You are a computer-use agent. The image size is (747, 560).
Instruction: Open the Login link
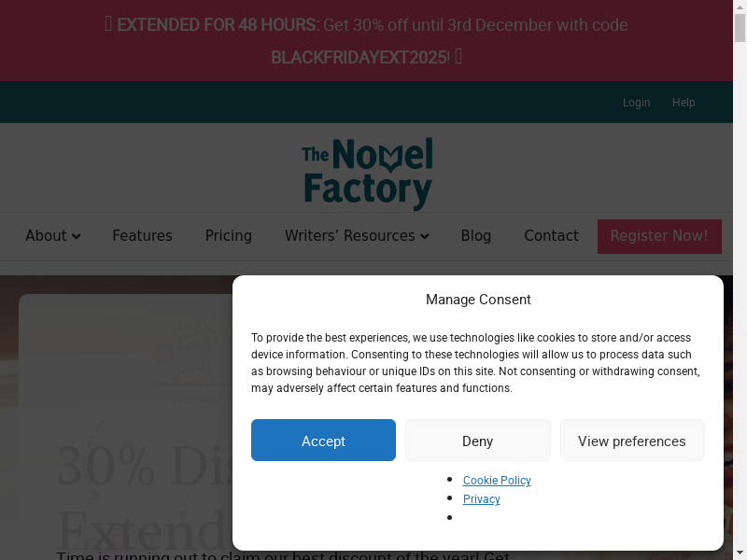pyautogui.click(x=636, y=103)
